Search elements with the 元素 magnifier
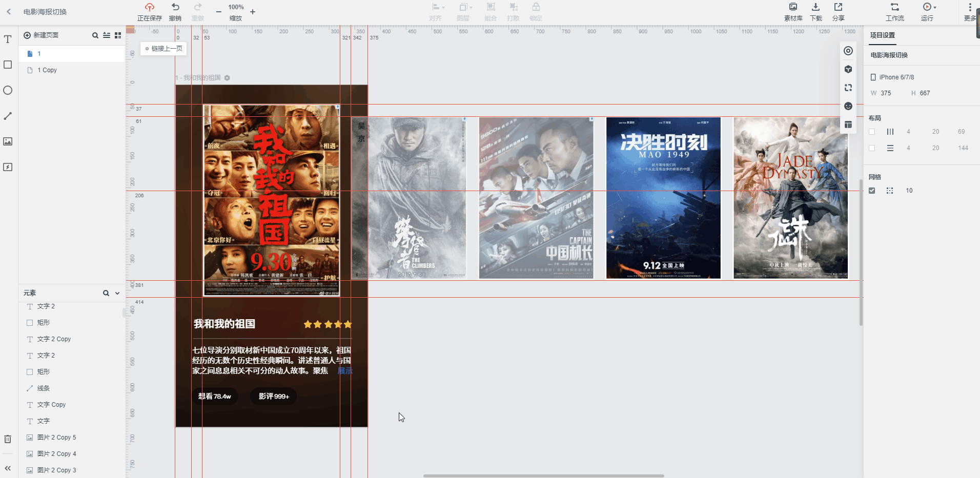 [106, 293]
